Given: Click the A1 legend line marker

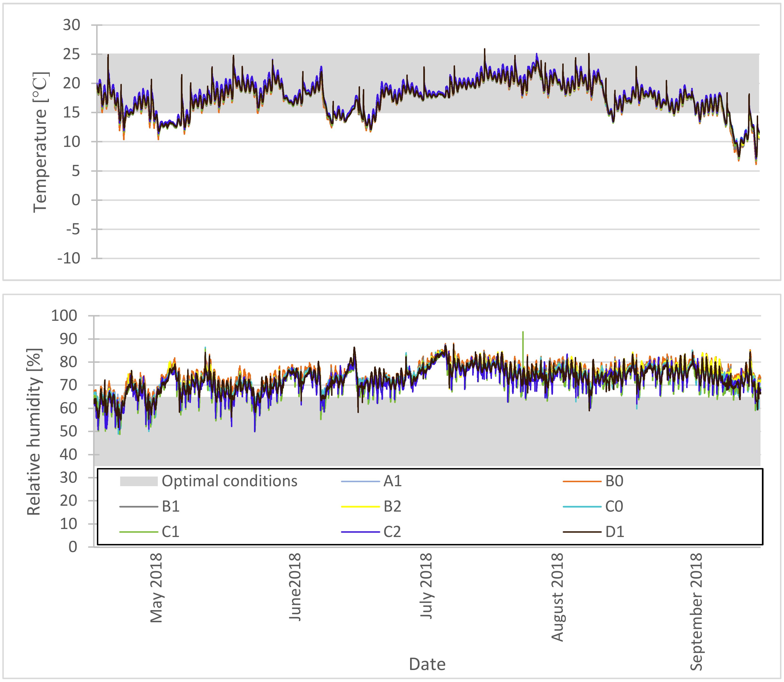Looking at the screenshot, I should coord(360,482).
